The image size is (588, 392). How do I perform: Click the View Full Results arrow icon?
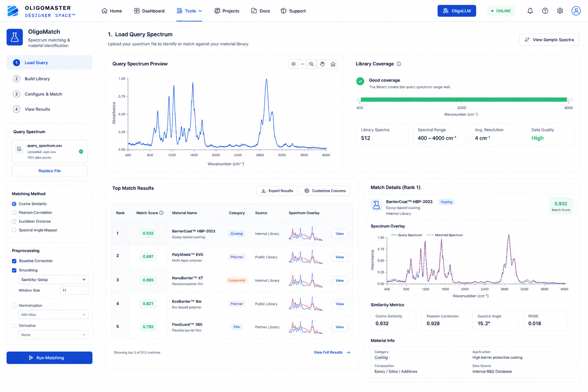click(348, 353)
